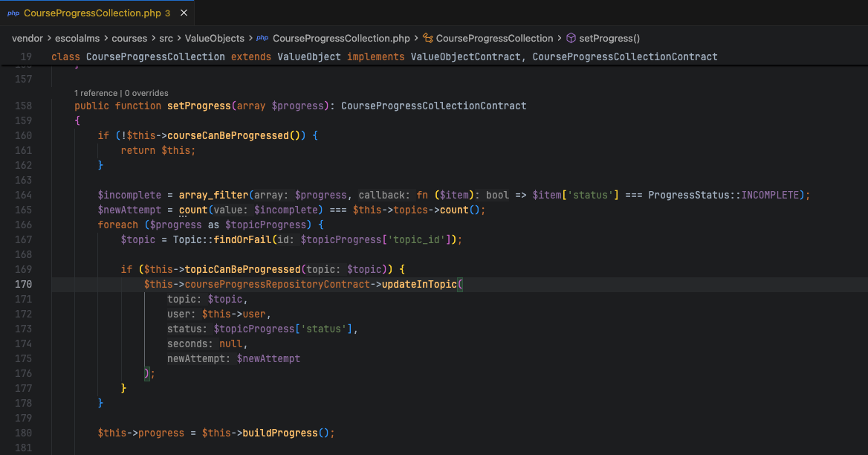Click the setProgress() breadcrumb symbol

pos(609,38)
